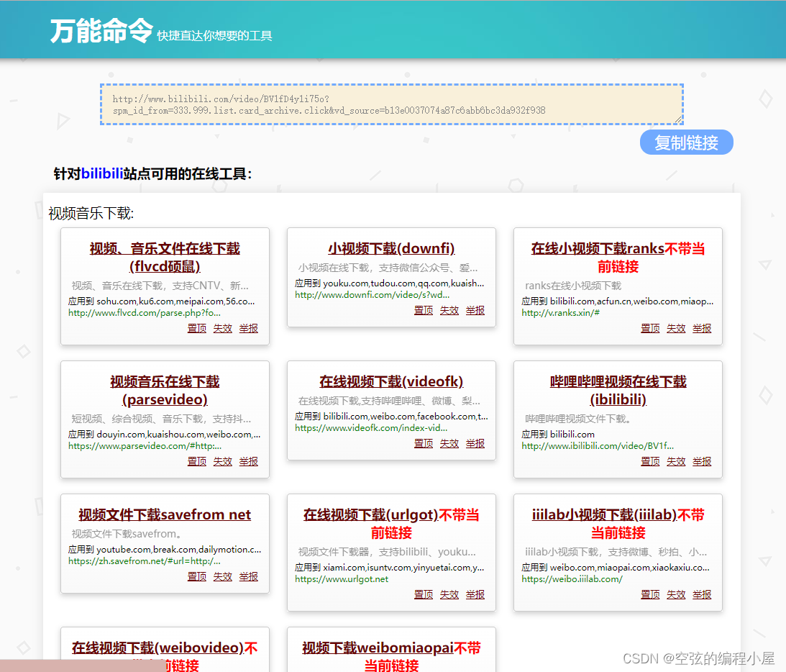Click 应用到 xiami.com,isuntv.com text
The width and height of the screenshot is (786, 672).
pyautogui.click(x=390, y=568)
